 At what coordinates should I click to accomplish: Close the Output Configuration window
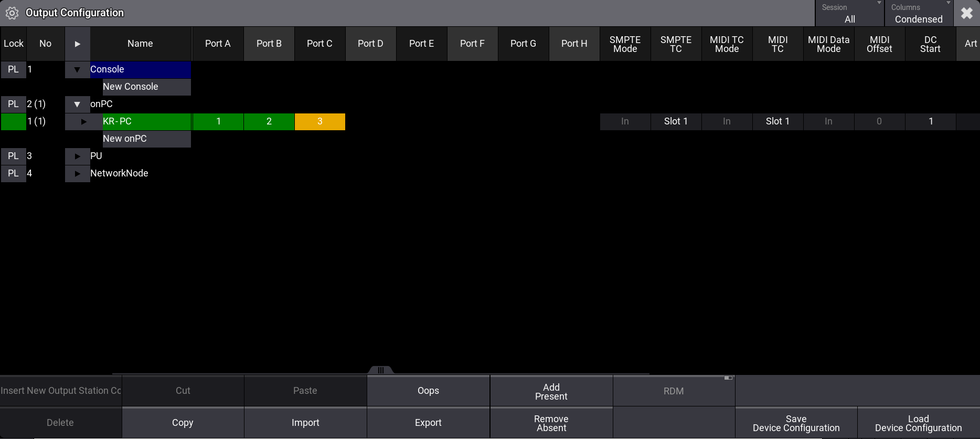click(966, 13)
